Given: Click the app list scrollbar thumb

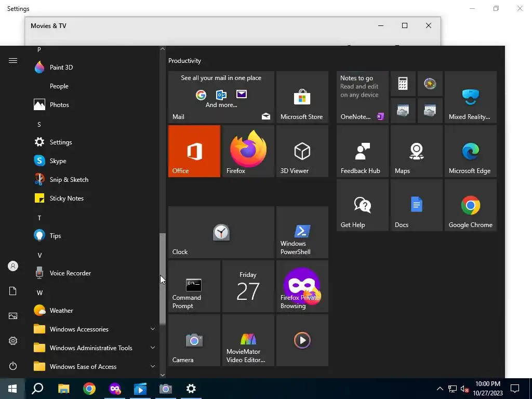Looking at the screenshot, I should click(163, 279).
